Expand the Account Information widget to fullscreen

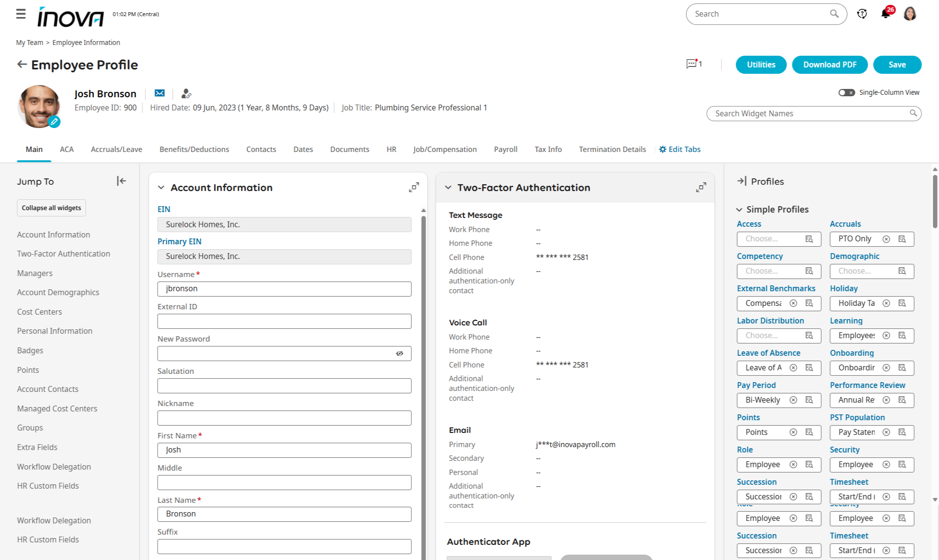coord(414,188)
